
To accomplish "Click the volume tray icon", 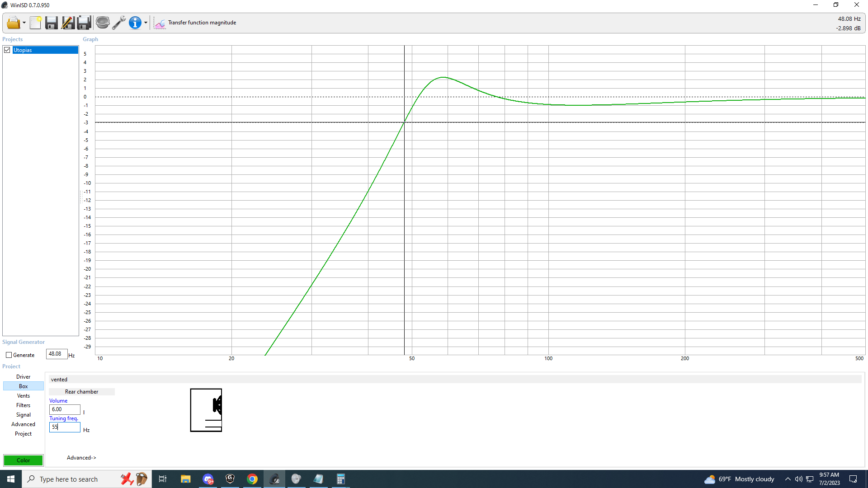I will point(799,479).
